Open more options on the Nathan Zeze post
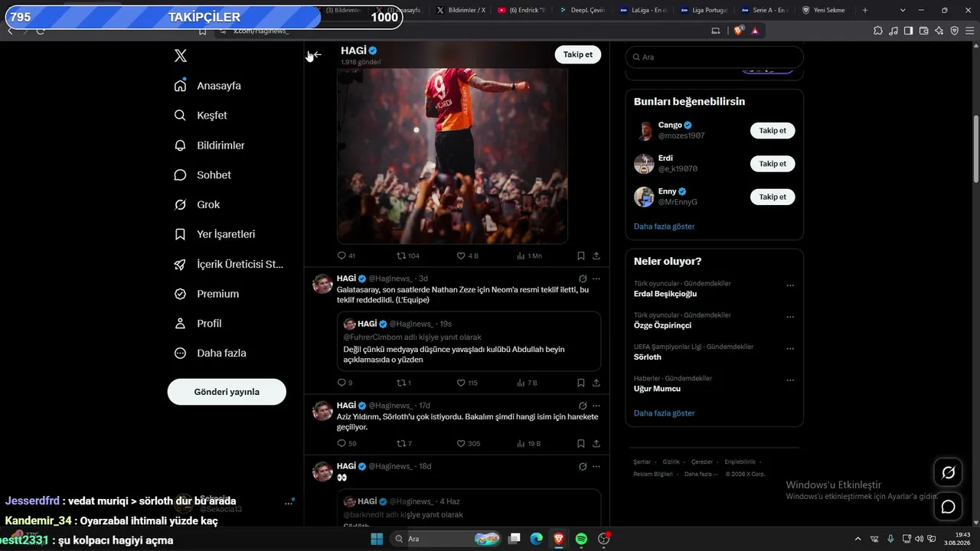Viewport: 980px width, 551px height. 596,279
